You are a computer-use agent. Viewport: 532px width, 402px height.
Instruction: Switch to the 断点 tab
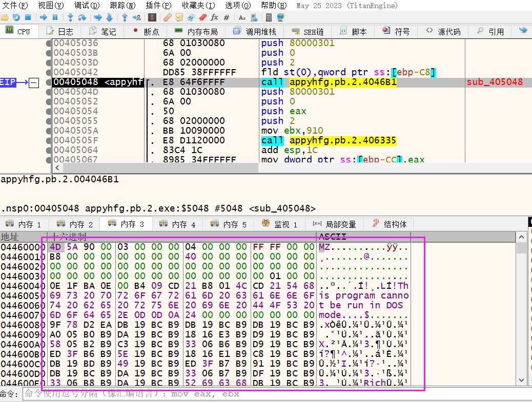[146, 32]
